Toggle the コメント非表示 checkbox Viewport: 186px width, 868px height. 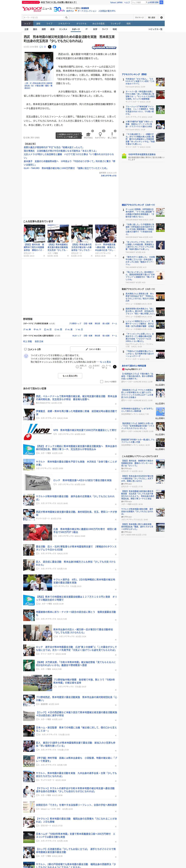click(x=102, y=382)
